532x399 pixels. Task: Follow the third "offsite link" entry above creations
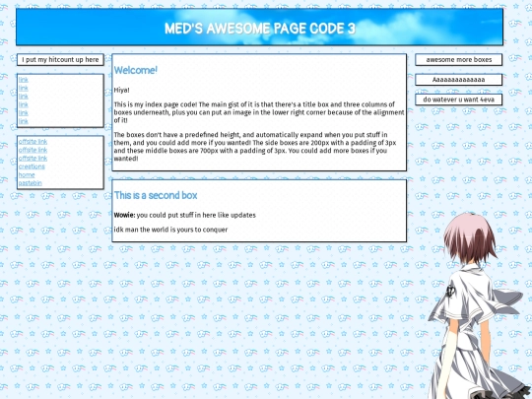[x=33, y=158]
